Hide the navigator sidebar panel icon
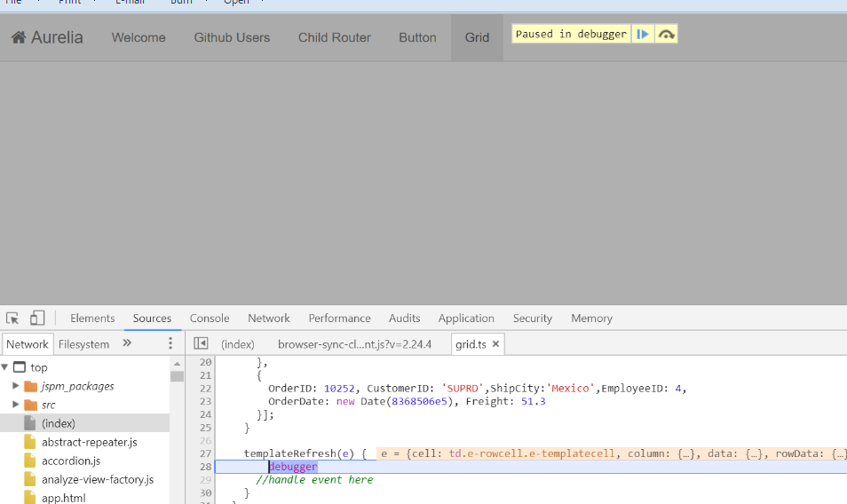Screen dimensions: 847x504 click(201, 343)
